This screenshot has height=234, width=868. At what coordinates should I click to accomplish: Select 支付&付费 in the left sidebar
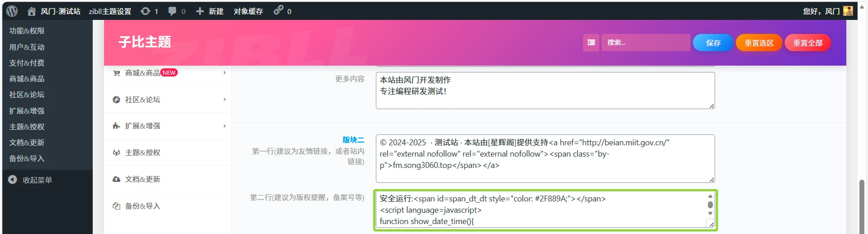click(27, 63)
